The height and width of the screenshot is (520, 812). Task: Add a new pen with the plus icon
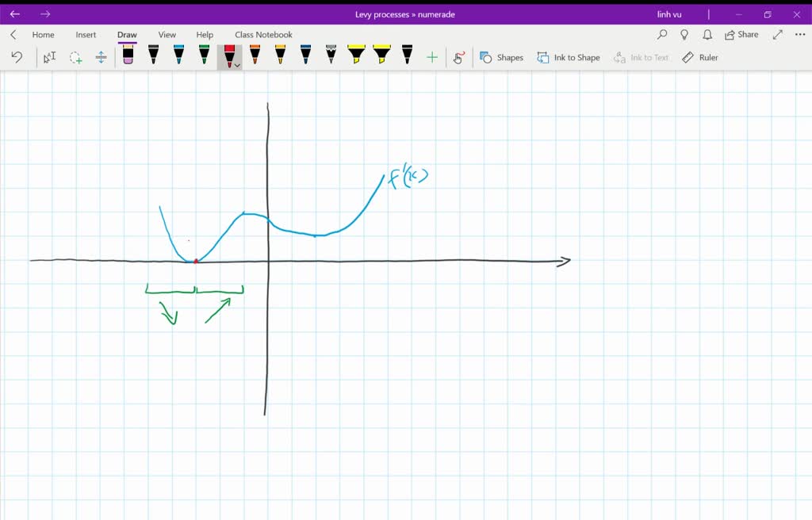[x=432, y=56]
